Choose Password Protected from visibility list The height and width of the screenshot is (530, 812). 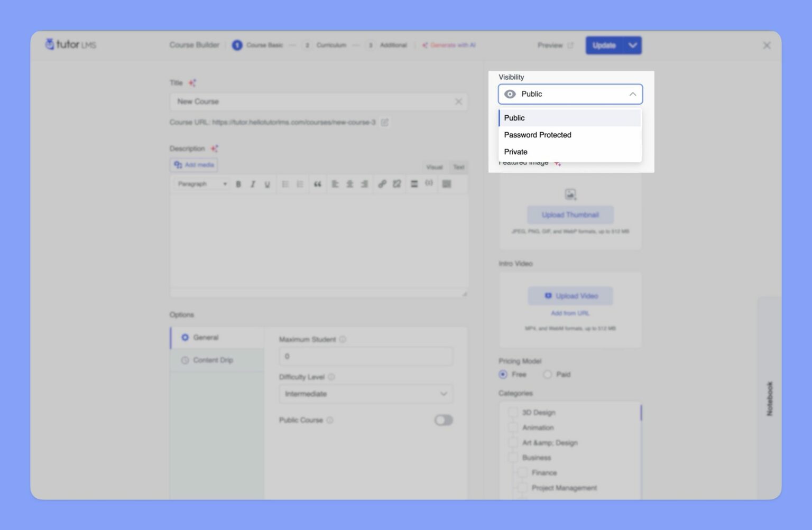pos(538,135)
